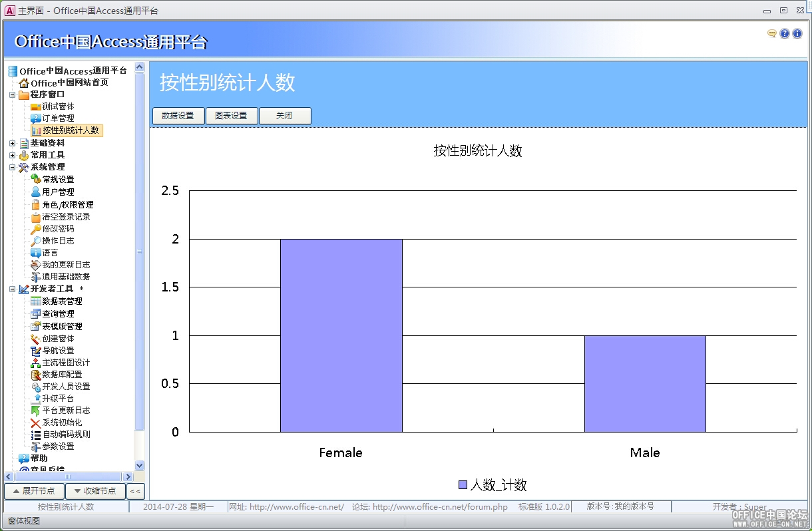Click the tree horizontal scrollbar left arrow
Image resolution: width=812 pixels, height=531 pixels.
click(x=9, y=476)
